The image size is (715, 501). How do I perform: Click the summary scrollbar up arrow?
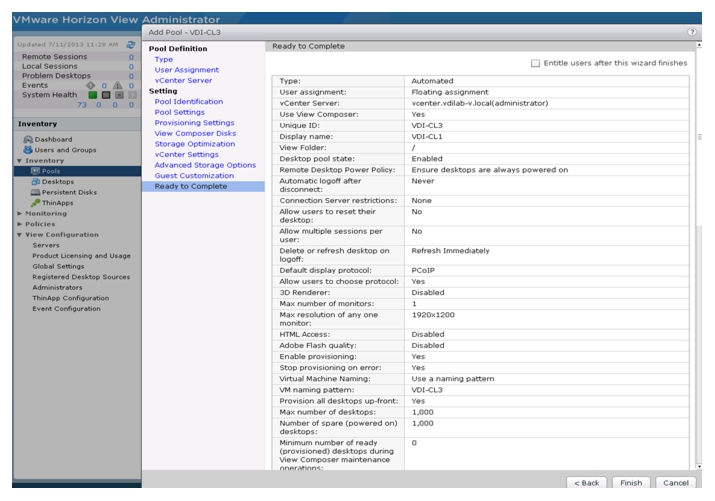(699, 45)
